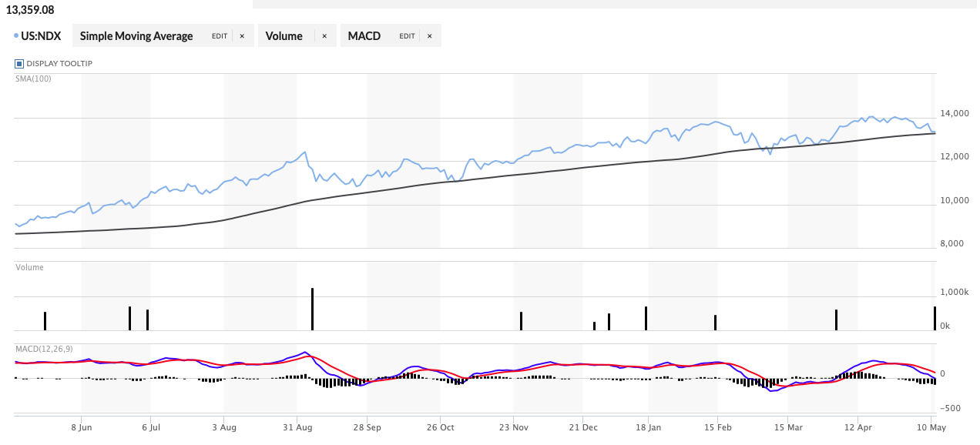The height and width of the screenshot is (445, 980).
Task: Click the tallest volume bar near 31 Aug
Action: coord(312,309)
